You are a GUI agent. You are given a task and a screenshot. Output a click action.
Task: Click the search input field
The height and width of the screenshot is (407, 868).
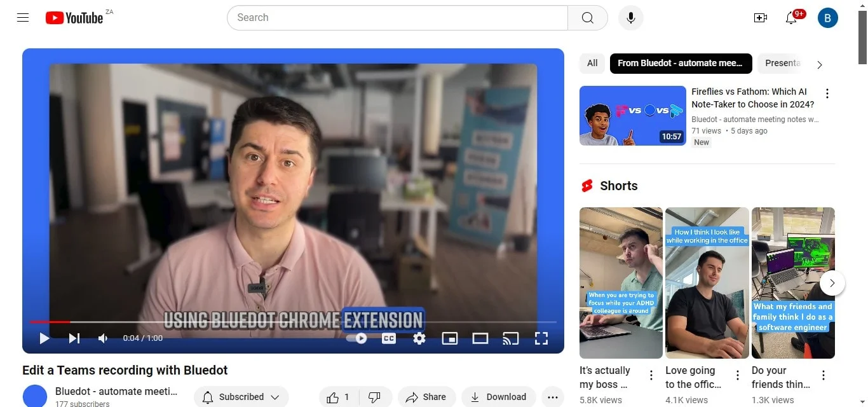click(397, 18)
